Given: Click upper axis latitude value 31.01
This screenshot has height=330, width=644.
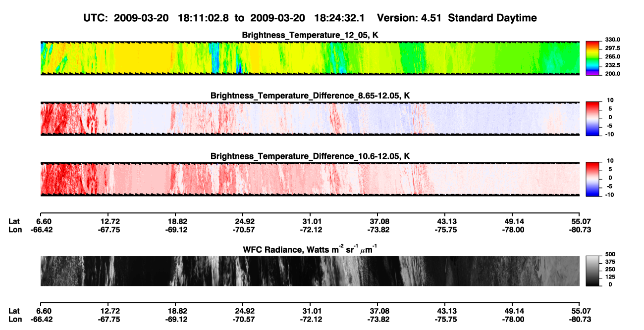Looking at the screenshot, I should 310,221.
